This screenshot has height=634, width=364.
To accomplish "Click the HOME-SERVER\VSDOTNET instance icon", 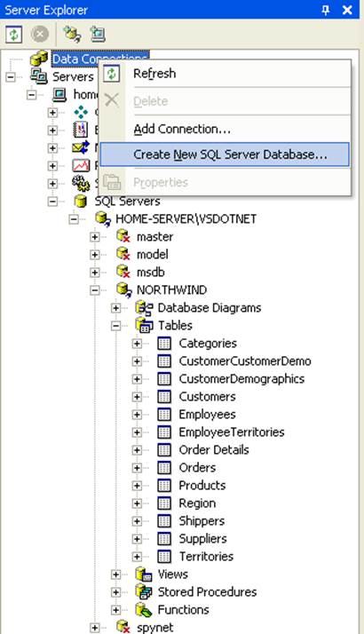I will point(103,218).
